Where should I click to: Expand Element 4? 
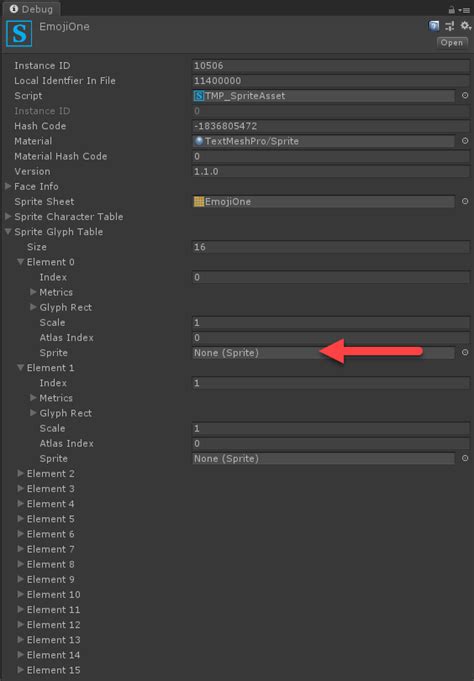click(x=20, y=504)
